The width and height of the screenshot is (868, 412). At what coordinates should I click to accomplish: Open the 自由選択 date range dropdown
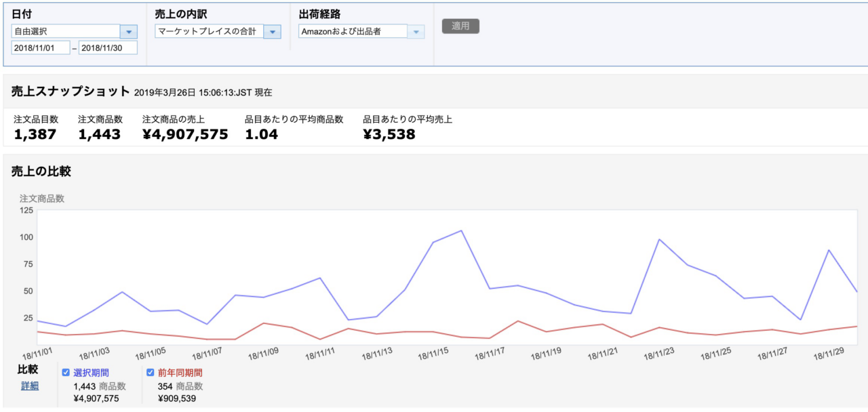tap(128, 31)
